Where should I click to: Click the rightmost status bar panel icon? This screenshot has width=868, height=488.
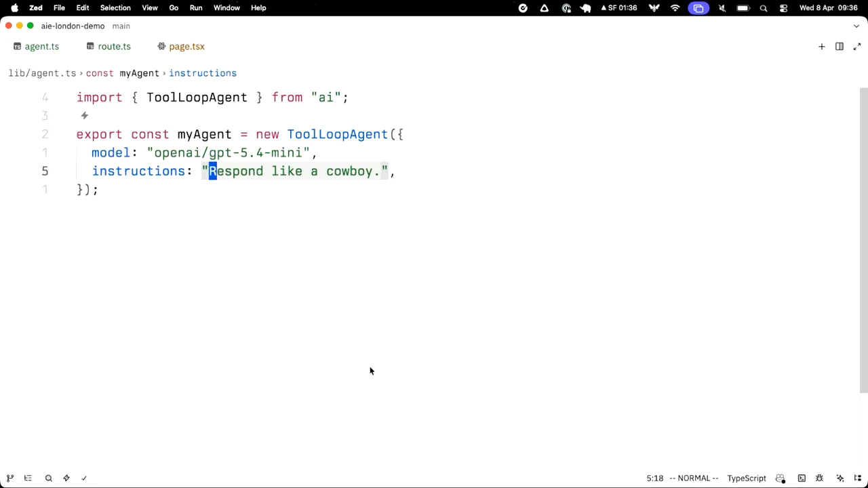(858, 478)
